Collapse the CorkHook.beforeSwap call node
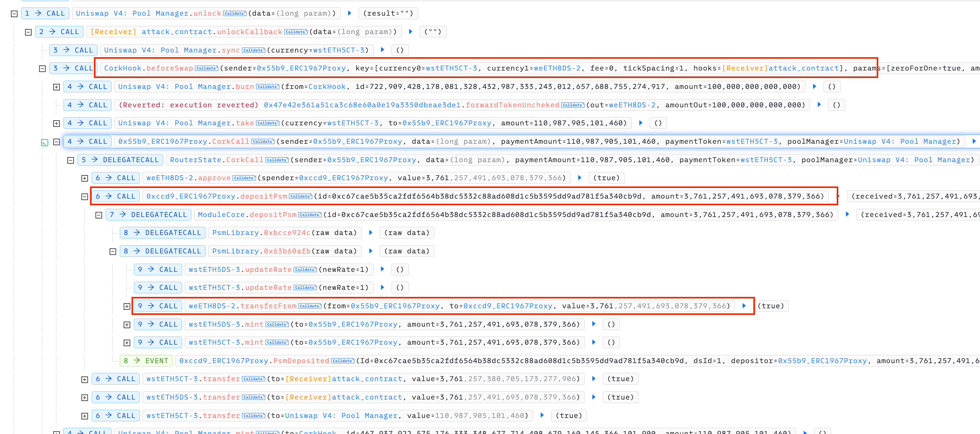Screen dimensions: 980x434 tap(42, 69)
